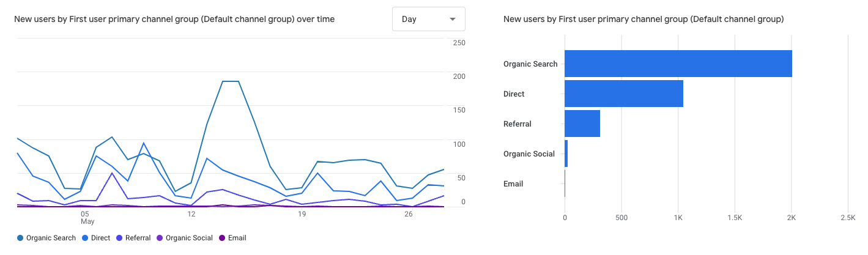
Task: Click the Organic Search legend dot
Action: click(x=20, y=238)
